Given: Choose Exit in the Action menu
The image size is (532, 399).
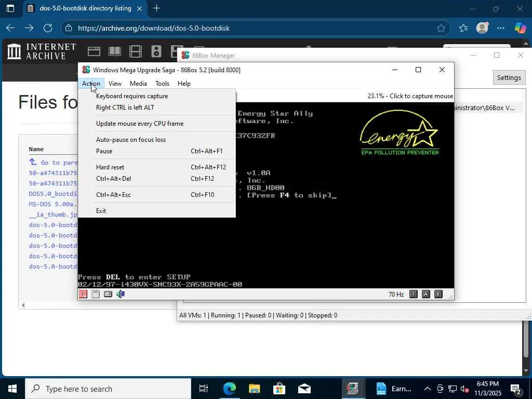Looking at the screenshot, I should click(157, 211).
